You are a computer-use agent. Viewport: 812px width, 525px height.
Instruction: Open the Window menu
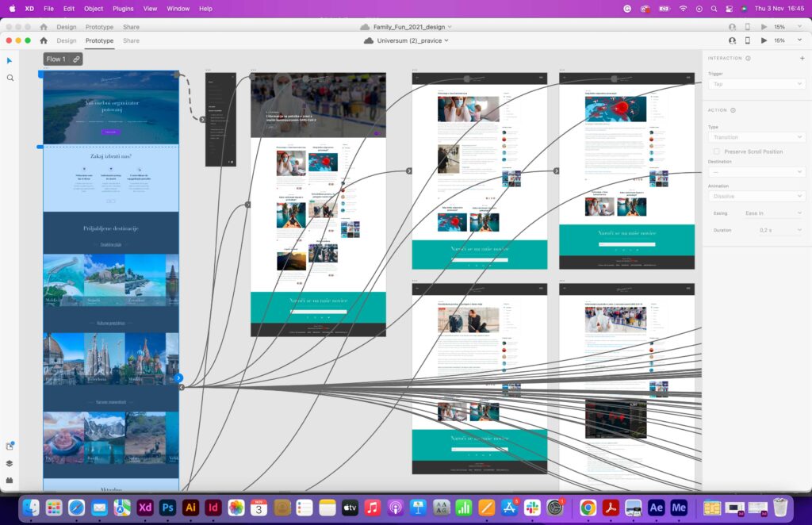pos(178,9)
